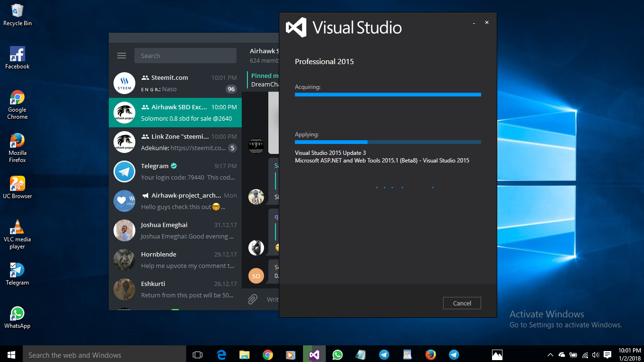The image size is (644, 362).
Task: Click the SO avatar in Telegram chat
Action: [256, 276]
